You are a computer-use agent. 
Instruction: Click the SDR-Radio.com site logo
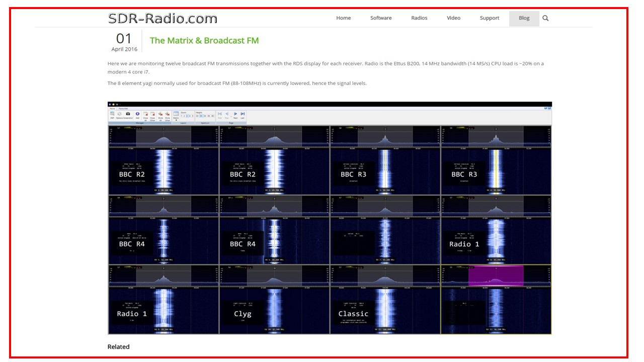[163, 19]
